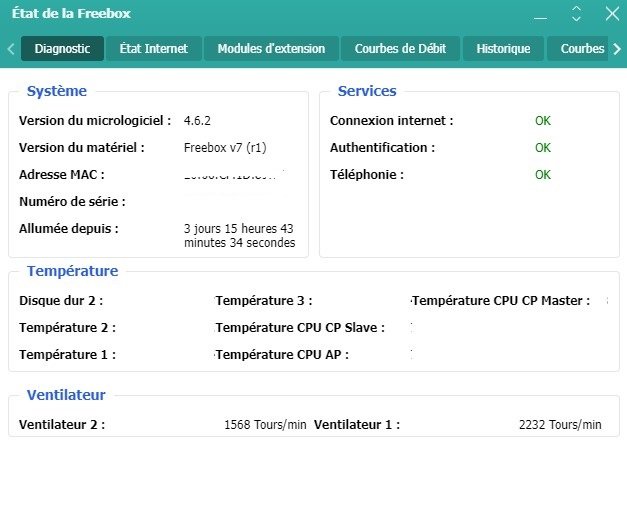The width and height of the screenshot is (627, 506).
Task: Click the Allumée depuis uptime value
Action: click(x=239, y=235)
